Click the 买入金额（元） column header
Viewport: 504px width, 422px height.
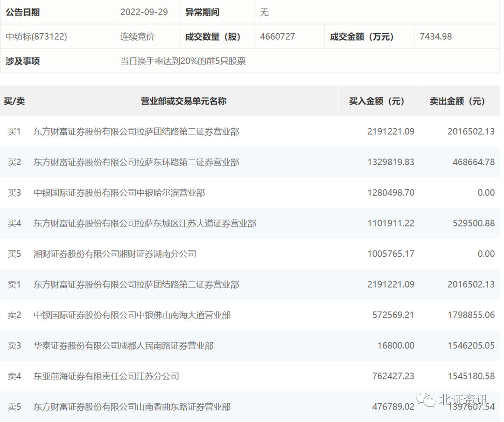pos(377,101)
